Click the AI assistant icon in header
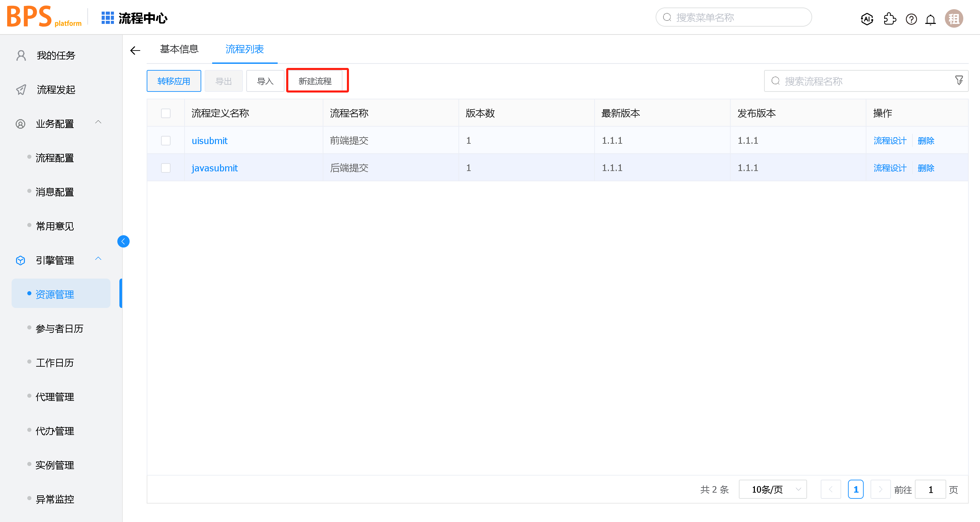 (867, 19)
